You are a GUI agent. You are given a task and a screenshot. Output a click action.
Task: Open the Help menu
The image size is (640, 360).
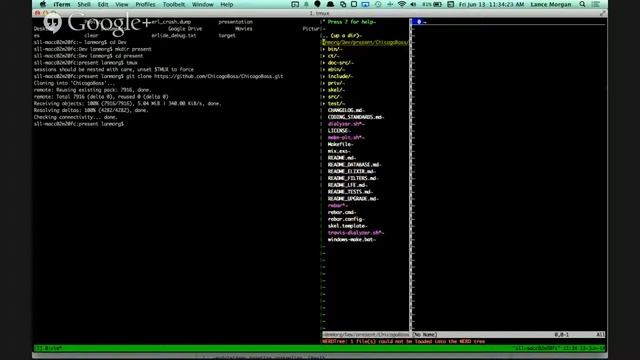click(x=227, y=4)
